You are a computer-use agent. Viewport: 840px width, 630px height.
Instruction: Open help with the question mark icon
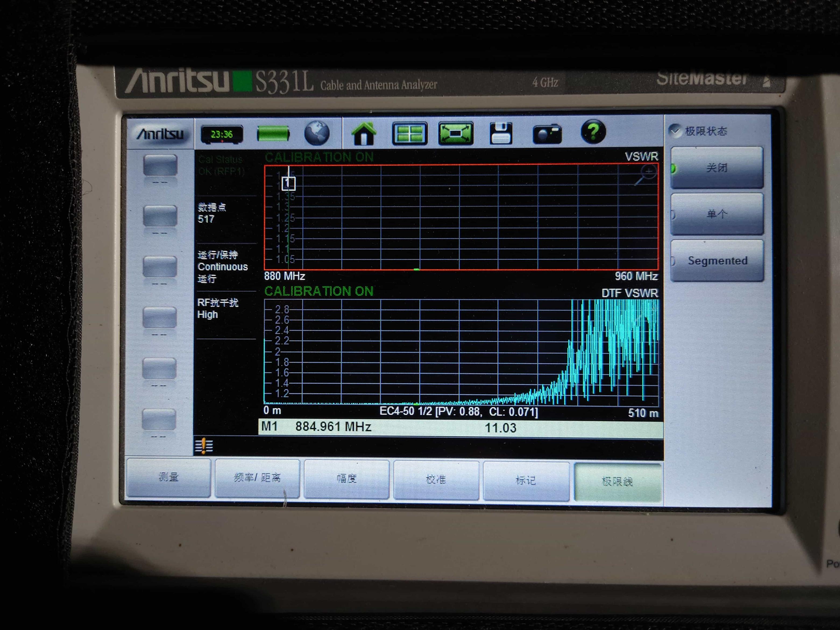point(593,132)
